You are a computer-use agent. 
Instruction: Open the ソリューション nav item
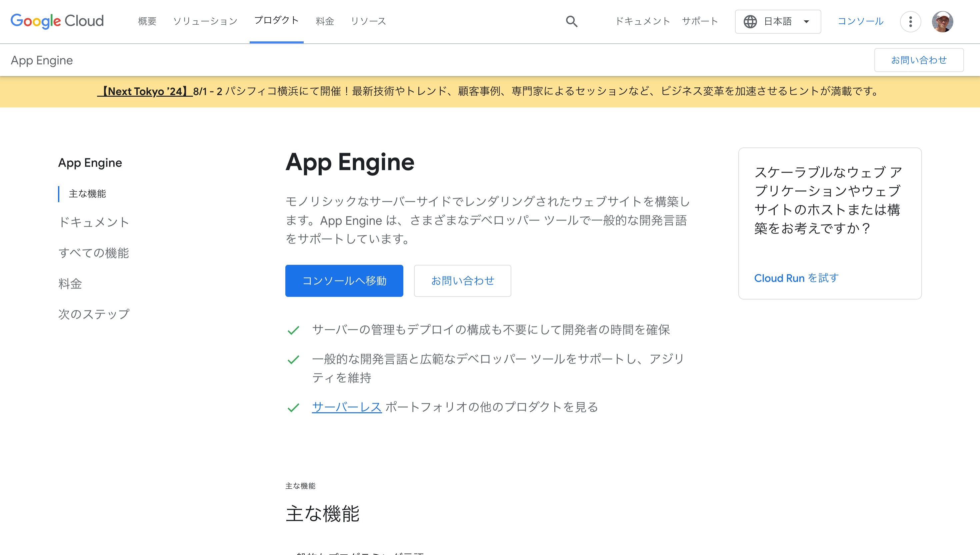pyautogui.click(x=205, y=21)
